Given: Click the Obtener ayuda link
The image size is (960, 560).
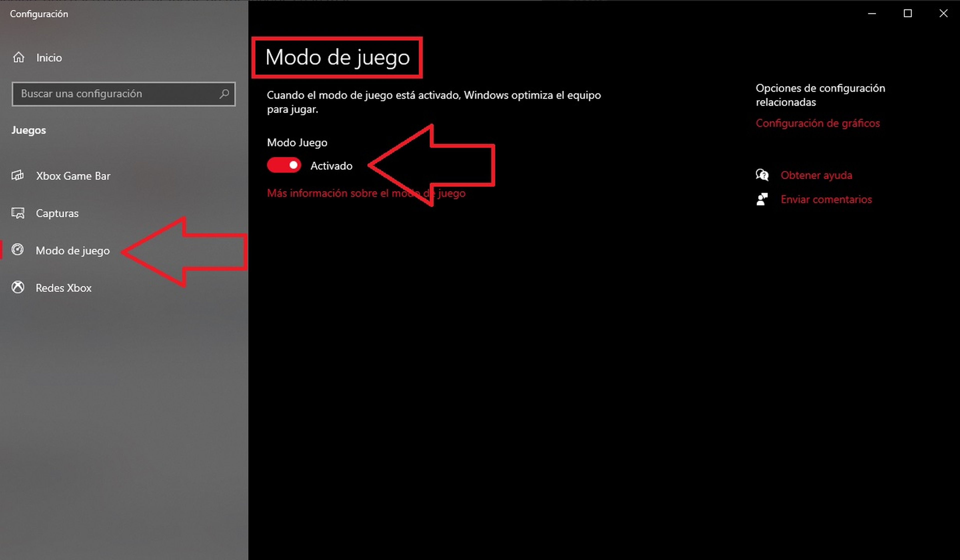Looking at the screenshot, I should (x=816, y=175).
